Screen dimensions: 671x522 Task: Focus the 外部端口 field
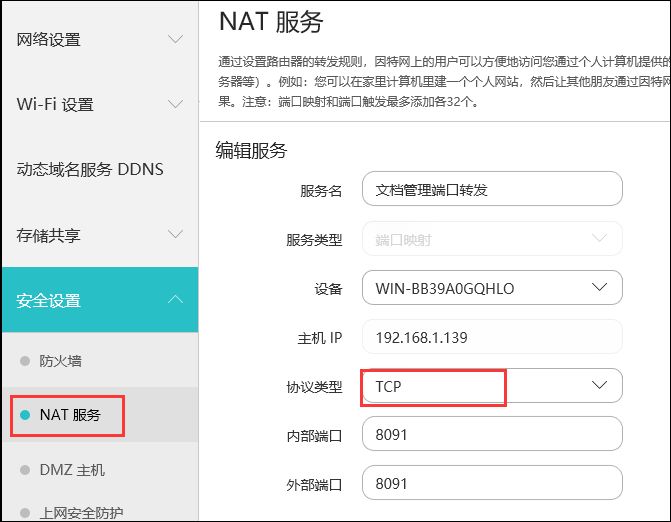tap(491, 484)
